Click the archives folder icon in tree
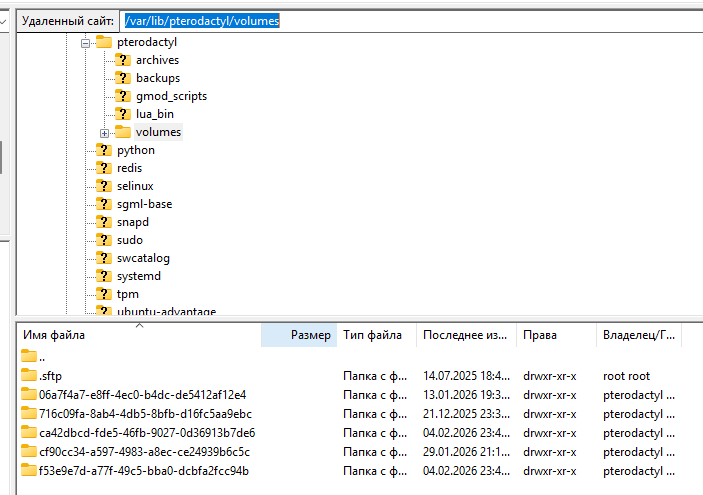Screen dimensions: 703x495 click(123, 60)
